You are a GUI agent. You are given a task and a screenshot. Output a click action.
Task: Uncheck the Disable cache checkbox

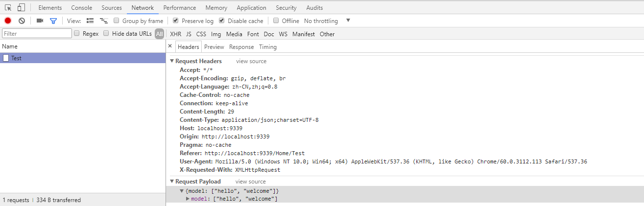(x=222, y=21)
